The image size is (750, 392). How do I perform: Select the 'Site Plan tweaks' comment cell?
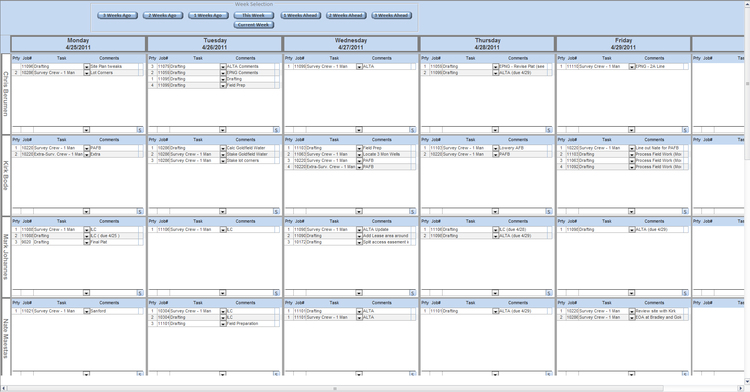(114, 66)
